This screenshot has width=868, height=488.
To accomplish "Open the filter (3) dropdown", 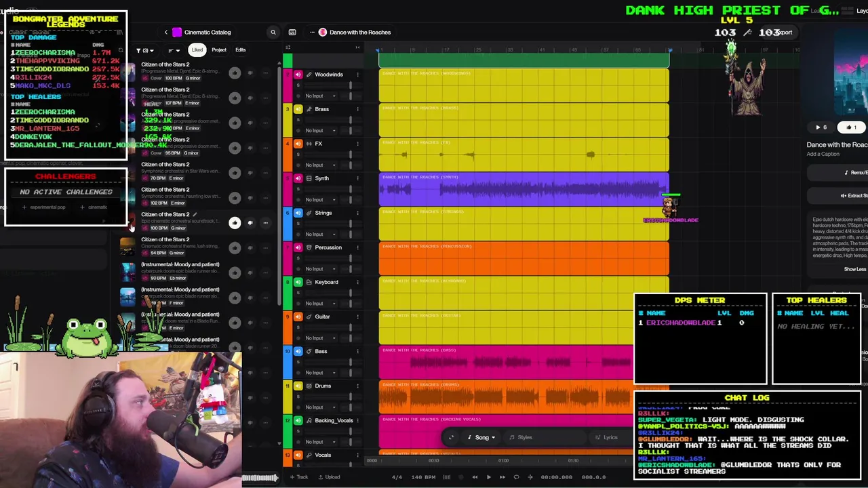I will click(x=144, y=50).
